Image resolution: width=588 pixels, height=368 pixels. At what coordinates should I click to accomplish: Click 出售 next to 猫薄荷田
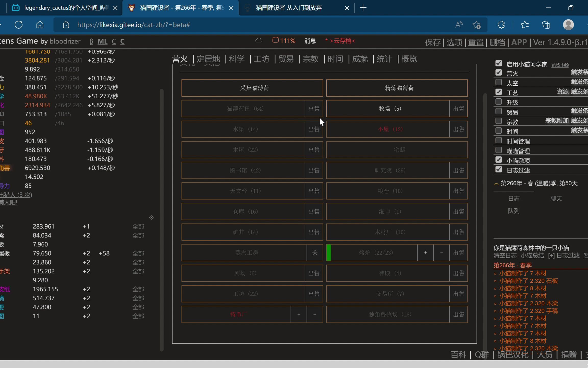point(314,109)
